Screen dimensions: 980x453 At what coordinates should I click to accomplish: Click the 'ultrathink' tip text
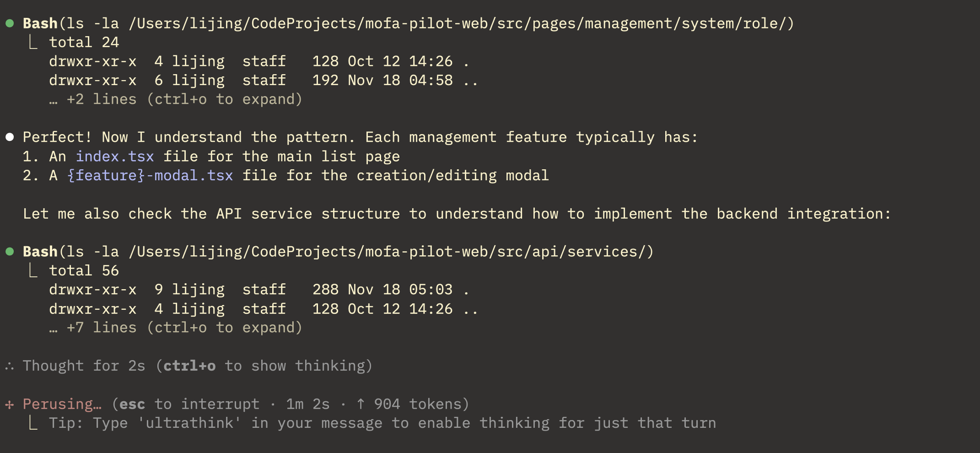382,423
